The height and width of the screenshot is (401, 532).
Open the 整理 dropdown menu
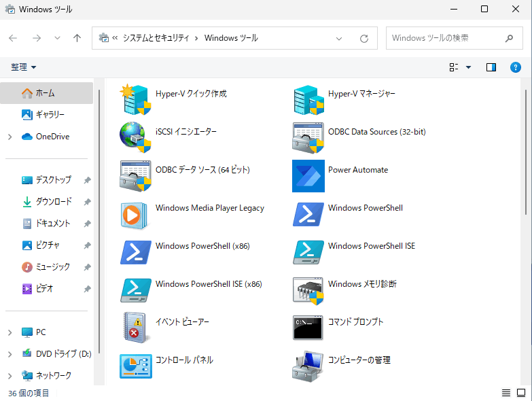pyautogui.click(x=23, y=67)
